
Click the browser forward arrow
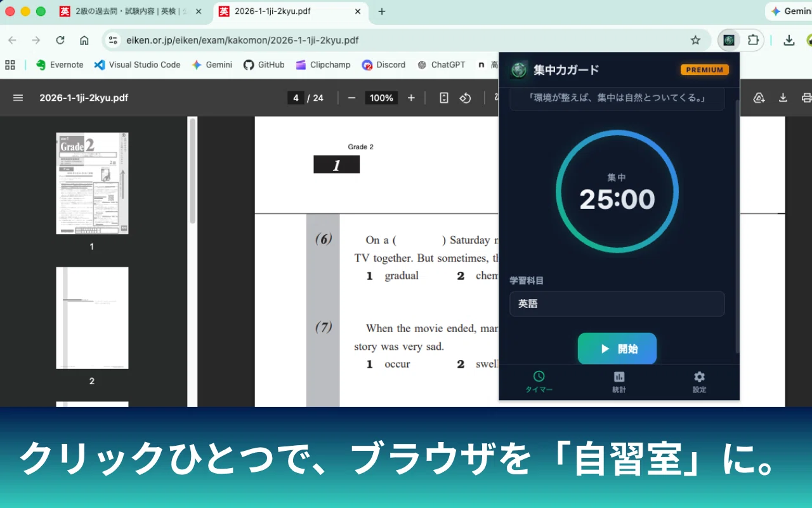(36, 40)
